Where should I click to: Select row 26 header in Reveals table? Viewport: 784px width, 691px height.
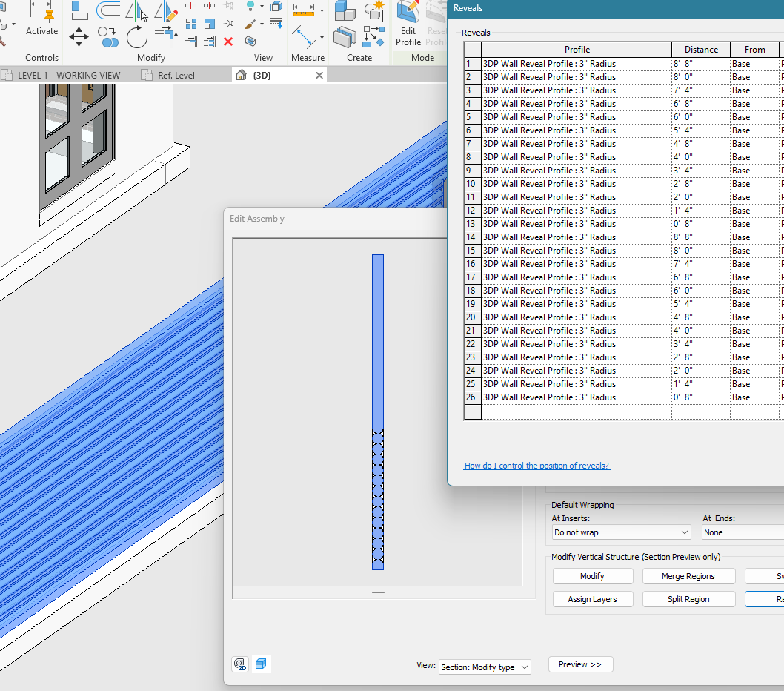[x=472, y=397]
